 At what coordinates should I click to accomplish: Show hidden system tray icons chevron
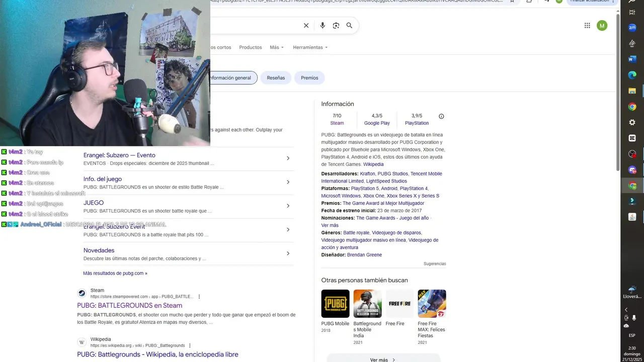click(x=626, y=310)
